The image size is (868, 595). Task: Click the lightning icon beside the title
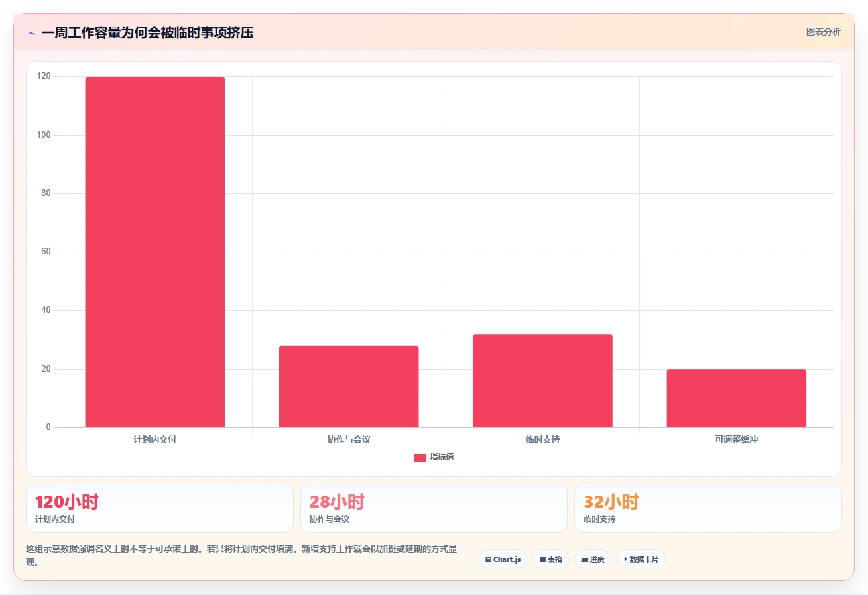[x=31, y=33]
